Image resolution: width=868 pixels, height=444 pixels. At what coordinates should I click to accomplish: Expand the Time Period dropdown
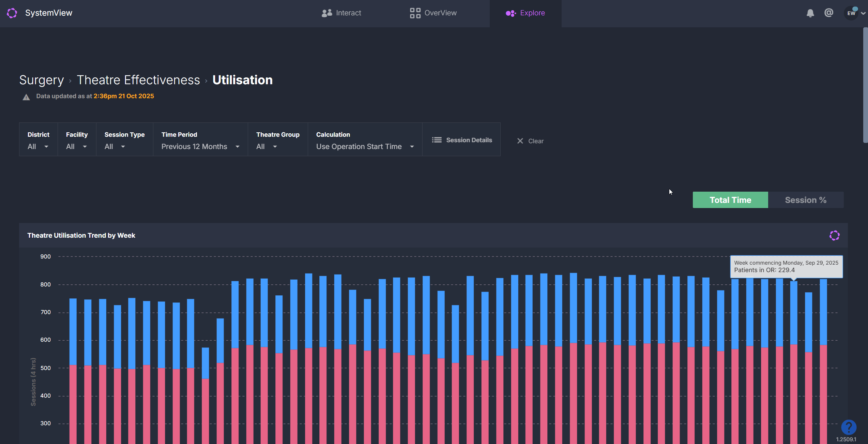200,147
